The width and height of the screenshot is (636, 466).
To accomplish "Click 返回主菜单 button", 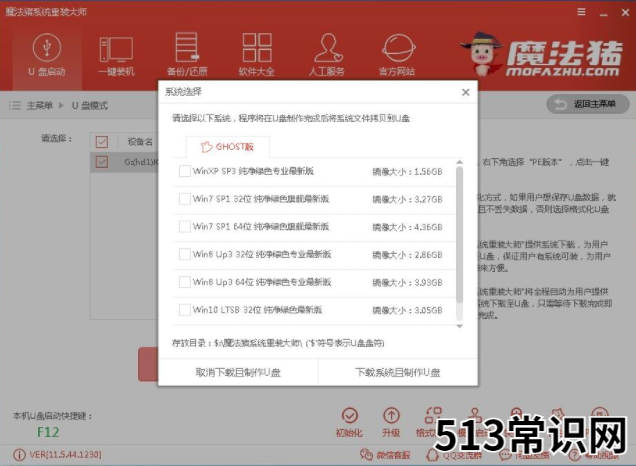I will pos(588,104).
